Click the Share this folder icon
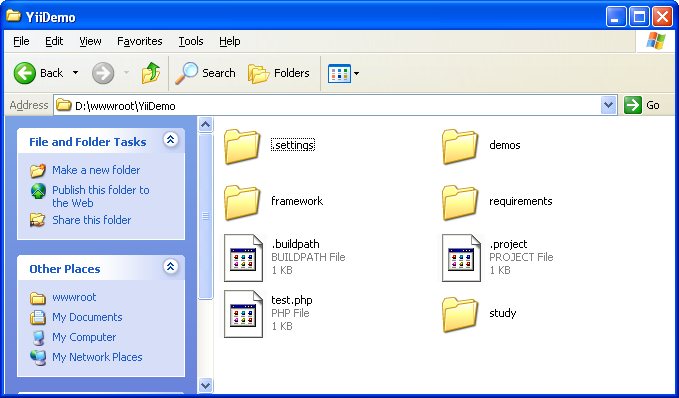Viewport: 679px width, 398px height. coord(38,220)
